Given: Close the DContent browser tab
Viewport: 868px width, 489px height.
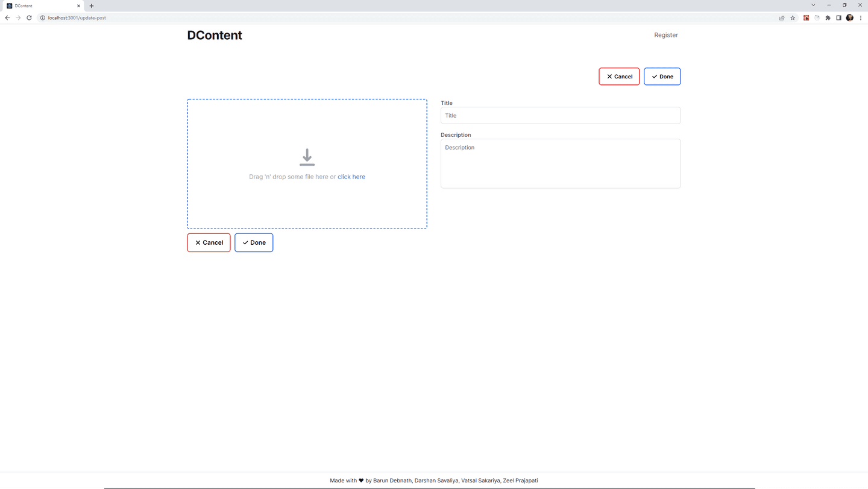Looking at the screenshot, I should 78,5.
